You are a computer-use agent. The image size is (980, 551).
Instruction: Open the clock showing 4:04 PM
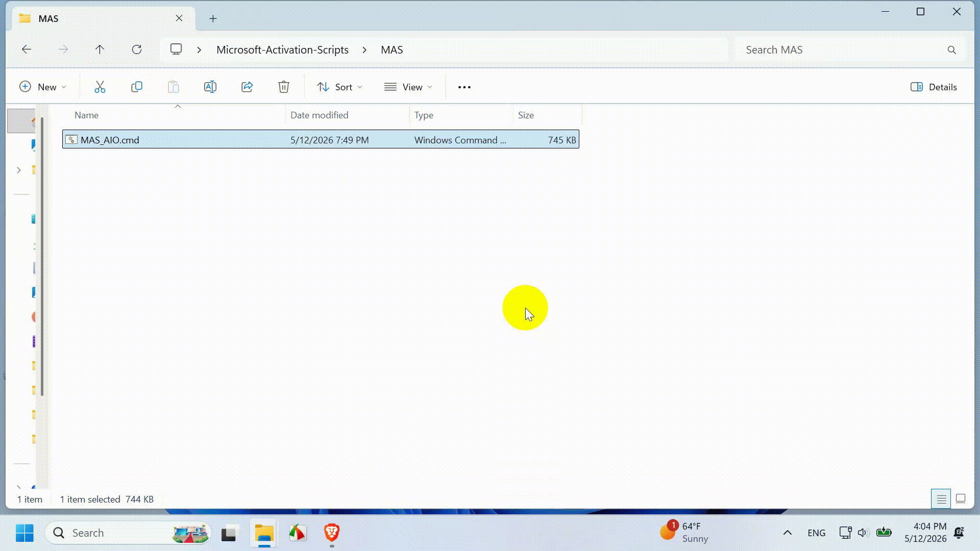tap(925, 533)
